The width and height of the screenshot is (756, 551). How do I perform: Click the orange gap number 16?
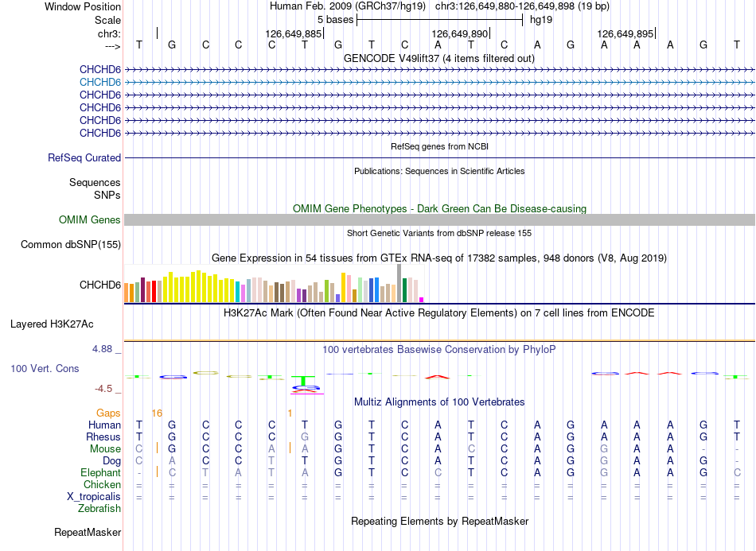157,413
